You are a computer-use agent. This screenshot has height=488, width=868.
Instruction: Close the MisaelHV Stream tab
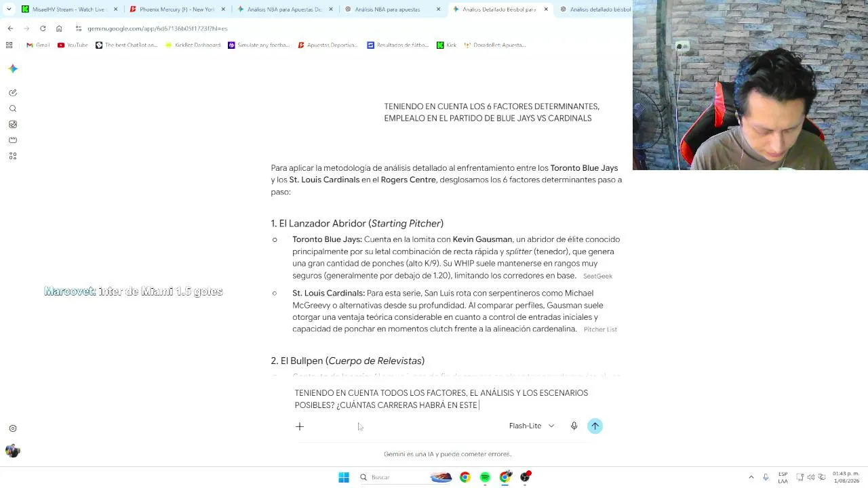pos(115,9)
